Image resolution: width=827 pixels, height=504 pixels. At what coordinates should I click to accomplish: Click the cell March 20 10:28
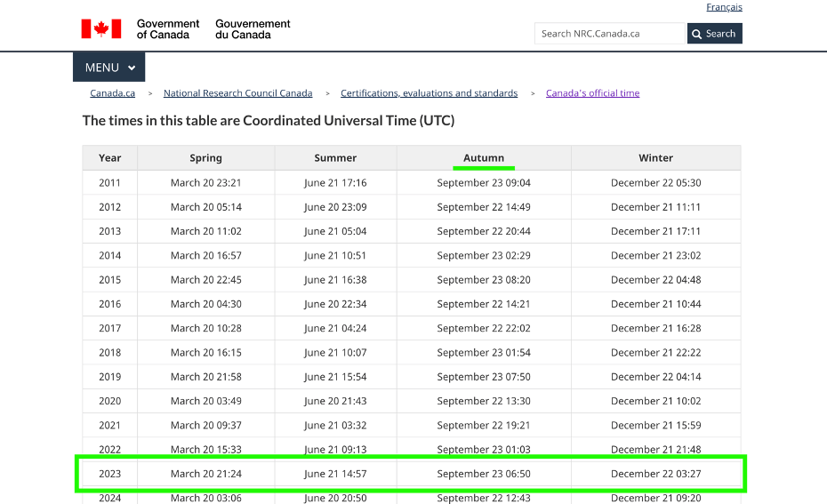[205, 328]
